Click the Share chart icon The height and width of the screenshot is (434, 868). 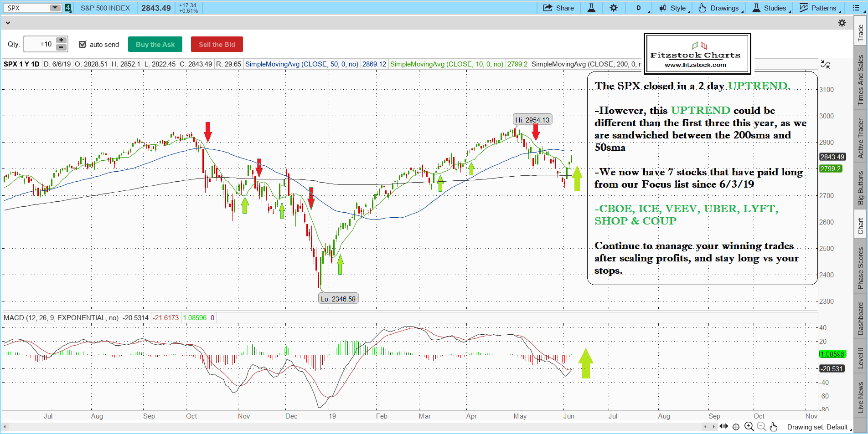pos(558,8)
